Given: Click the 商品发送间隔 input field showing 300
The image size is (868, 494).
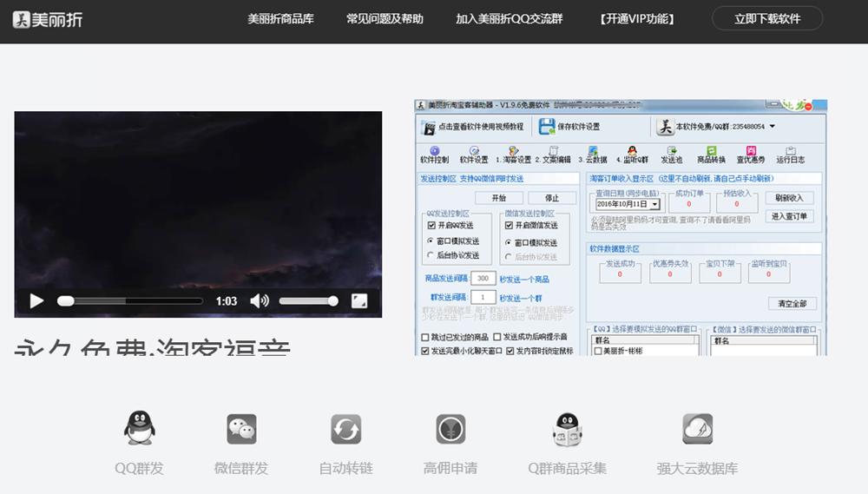Looking at the screenshot, I should tap(482, 279).
